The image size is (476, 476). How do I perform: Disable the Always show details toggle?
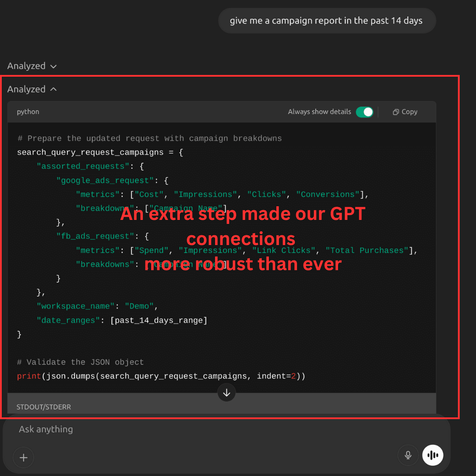tap(364, 112)
